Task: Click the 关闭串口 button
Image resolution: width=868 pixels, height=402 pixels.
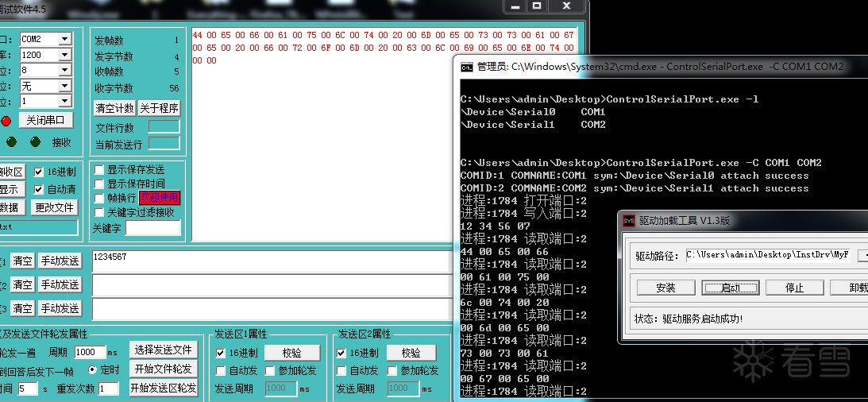Action: click(46, 120)
